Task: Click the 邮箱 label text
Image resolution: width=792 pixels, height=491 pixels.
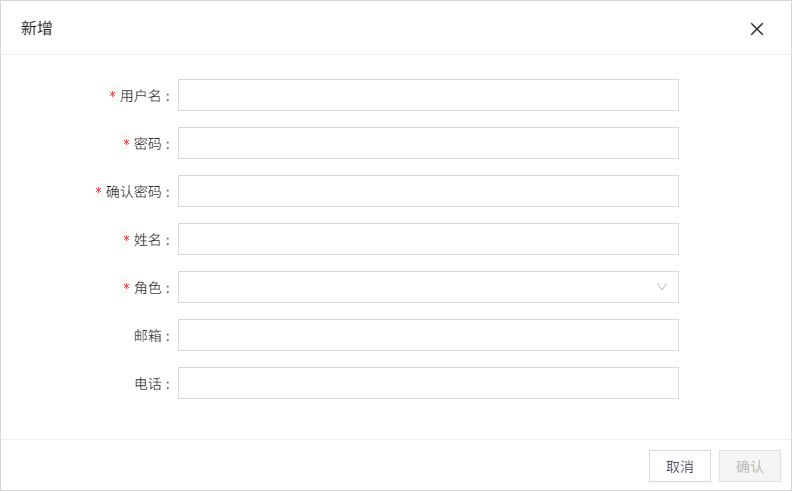Action: tap(148, 336)
